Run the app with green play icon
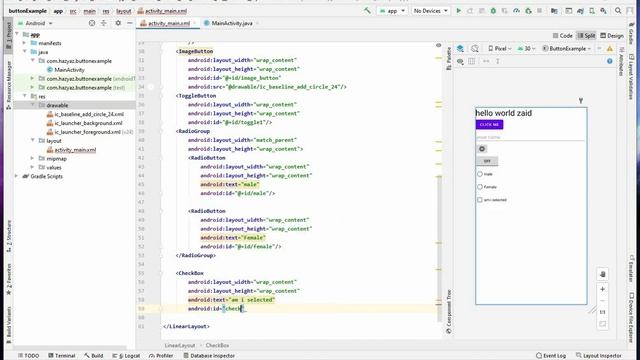Viewport: 640px width, 360px height. pyautogui.click(x=458, y=11)
